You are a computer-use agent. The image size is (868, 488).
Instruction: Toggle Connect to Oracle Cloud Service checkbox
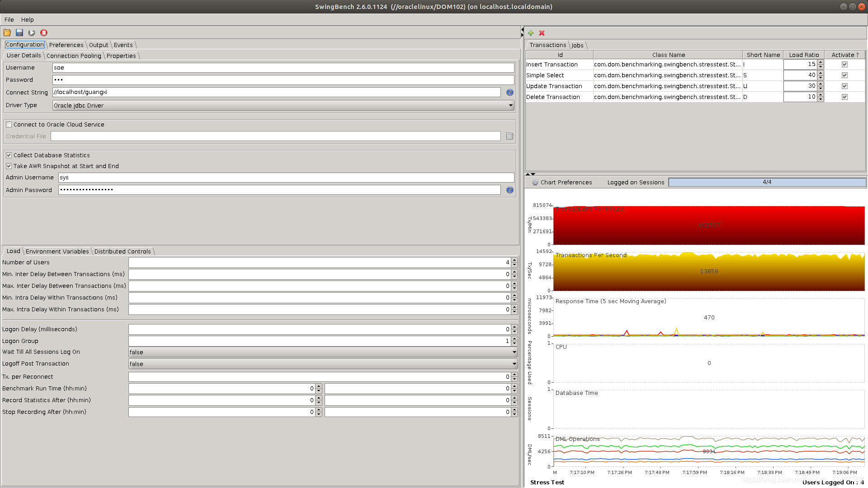tap(9, 125)
